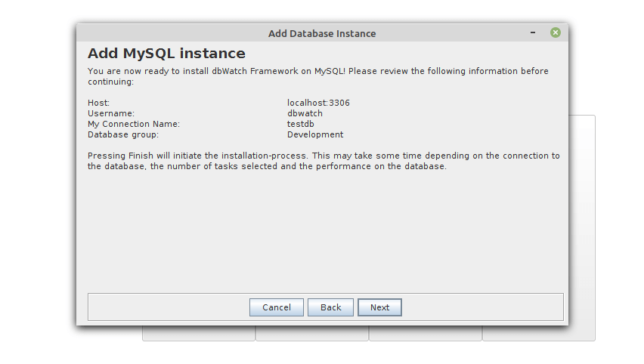Image resolution: width=644 pixels, height=364 pixels.
Task: Minimize the Add Database Instance window
Action: (x=533, y=33)
